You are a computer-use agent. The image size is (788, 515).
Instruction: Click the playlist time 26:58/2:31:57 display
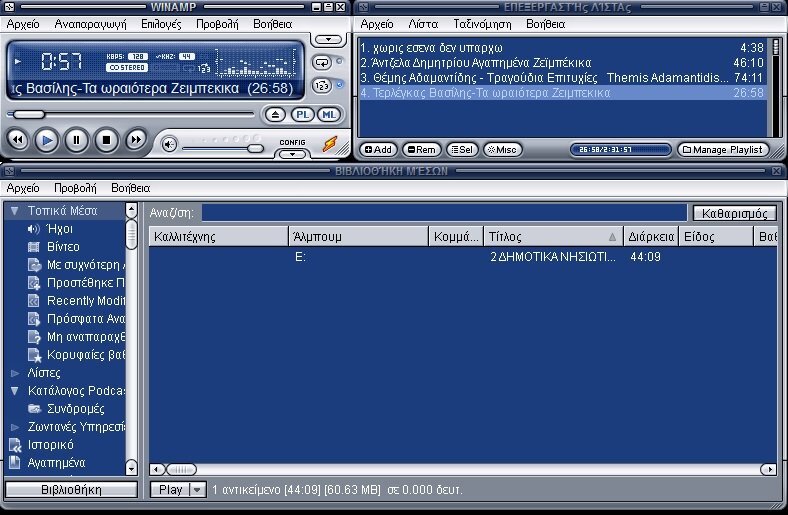pos(620,150)
